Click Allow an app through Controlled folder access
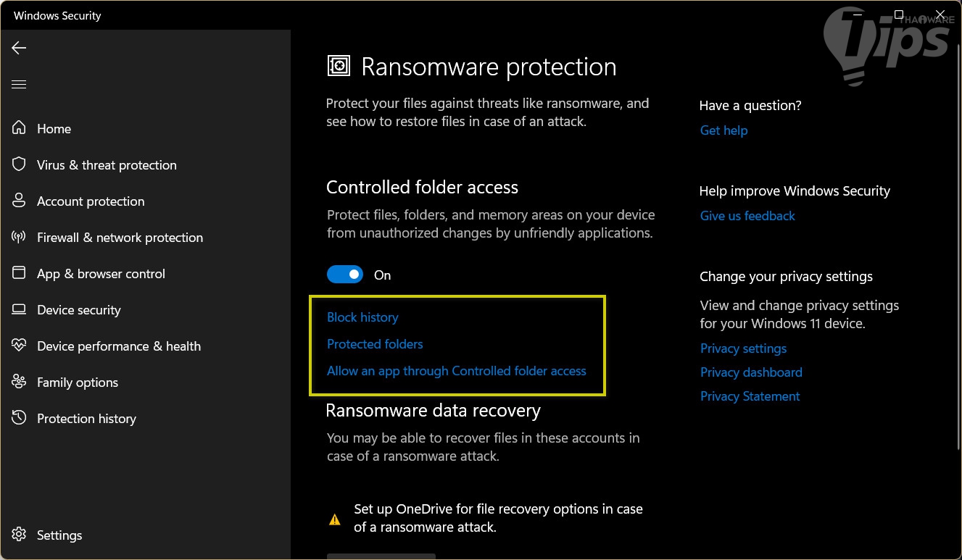The width and height of the screenshot is (962, 560). [457, 371]
